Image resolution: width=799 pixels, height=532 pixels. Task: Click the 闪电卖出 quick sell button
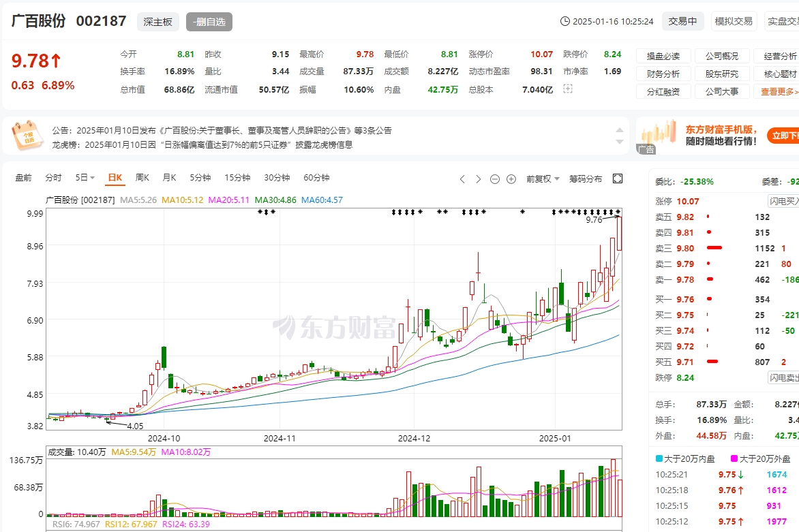(783, 378)
